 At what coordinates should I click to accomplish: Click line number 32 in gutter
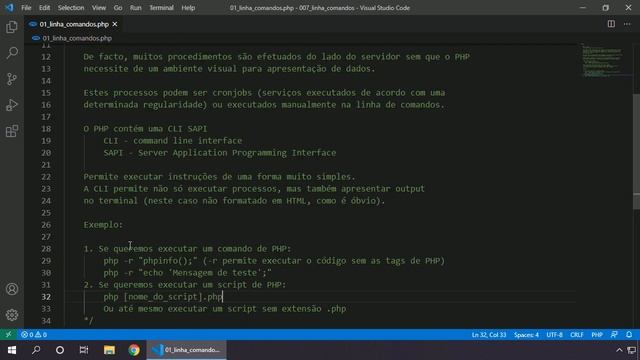point(46,297)
